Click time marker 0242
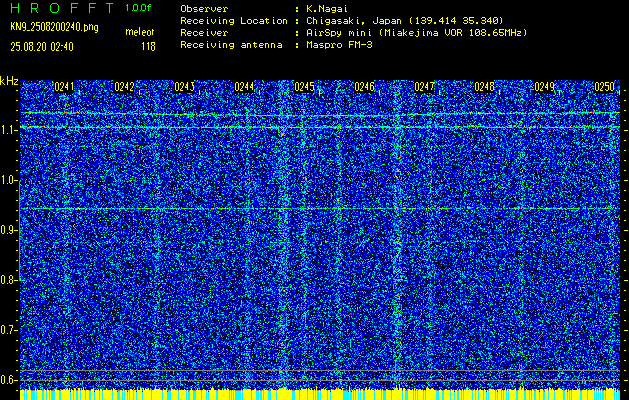 tap(124, 87)
